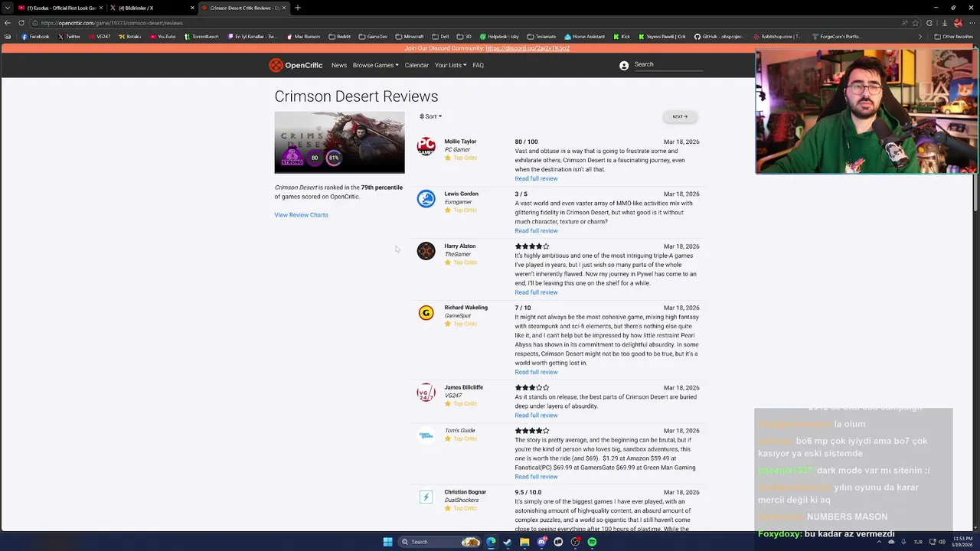This screenshot has height=551, width=980.
Task: Open Twitter bookmark
Action: [69, 36]
